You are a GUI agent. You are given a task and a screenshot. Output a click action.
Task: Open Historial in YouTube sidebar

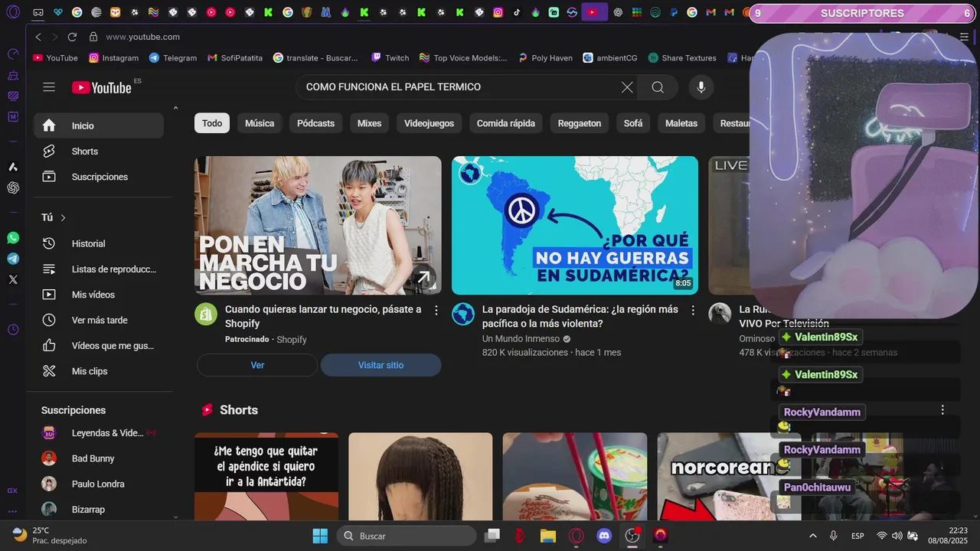tap(99, 243)
